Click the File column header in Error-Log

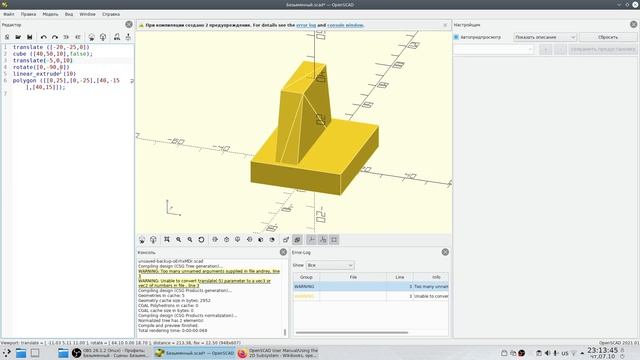click(x=353, y=277)
